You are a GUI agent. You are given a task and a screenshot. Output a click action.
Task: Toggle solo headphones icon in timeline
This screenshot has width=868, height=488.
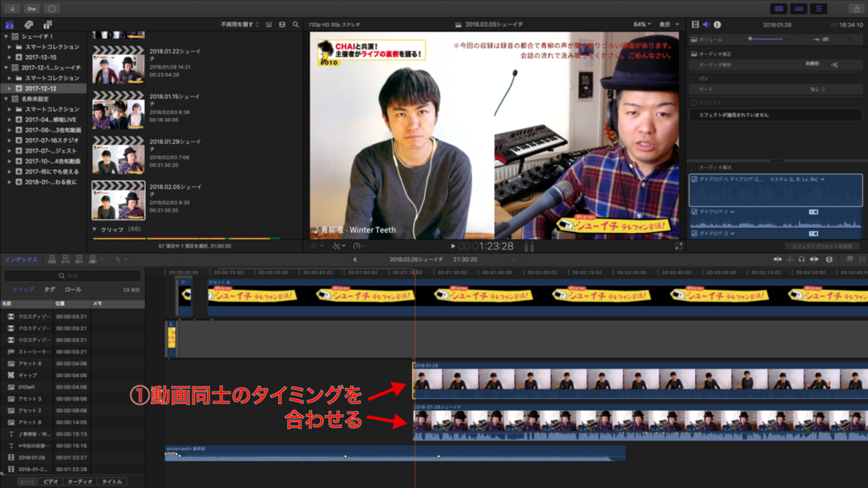click(x=802, y=259)
